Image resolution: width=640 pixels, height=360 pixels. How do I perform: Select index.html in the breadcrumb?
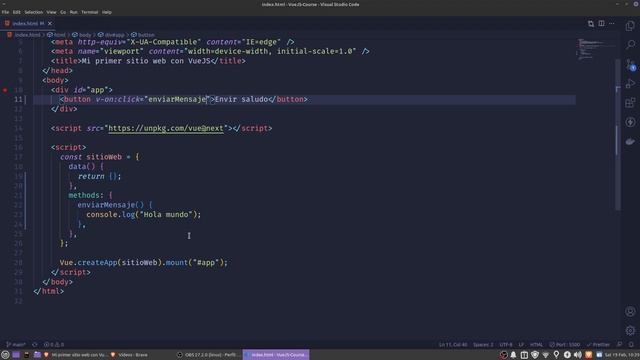pos(27,35)
